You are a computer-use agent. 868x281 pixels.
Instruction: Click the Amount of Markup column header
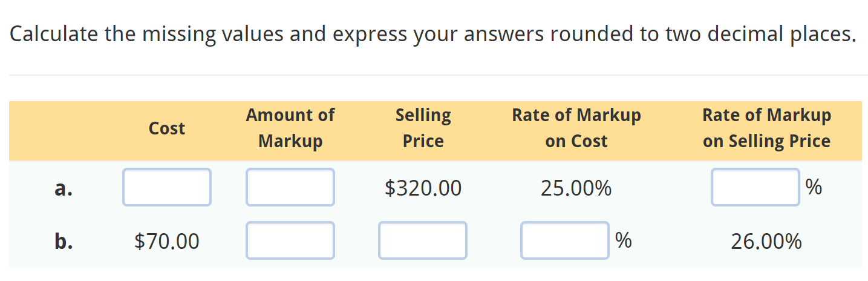pyautogui.click(x=290, y=128)
